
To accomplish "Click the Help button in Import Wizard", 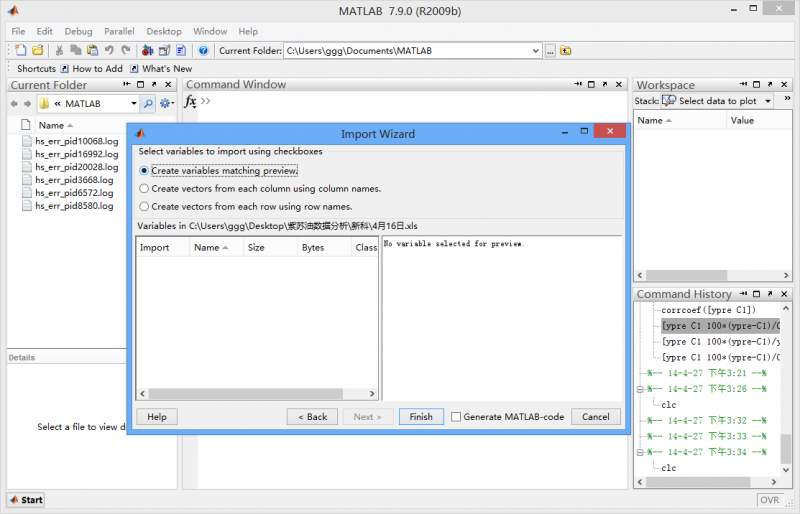I will coord(157,417).
